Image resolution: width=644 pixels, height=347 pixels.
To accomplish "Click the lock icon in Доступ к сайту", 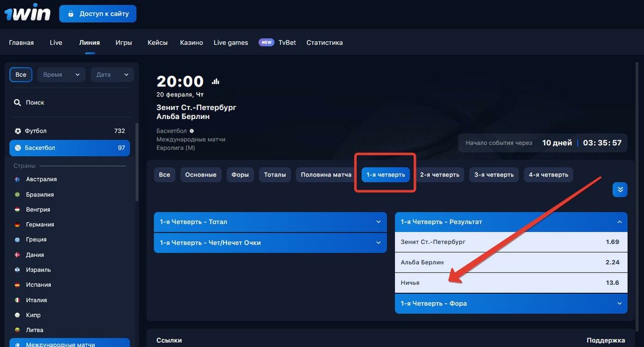I will point(70,13).
